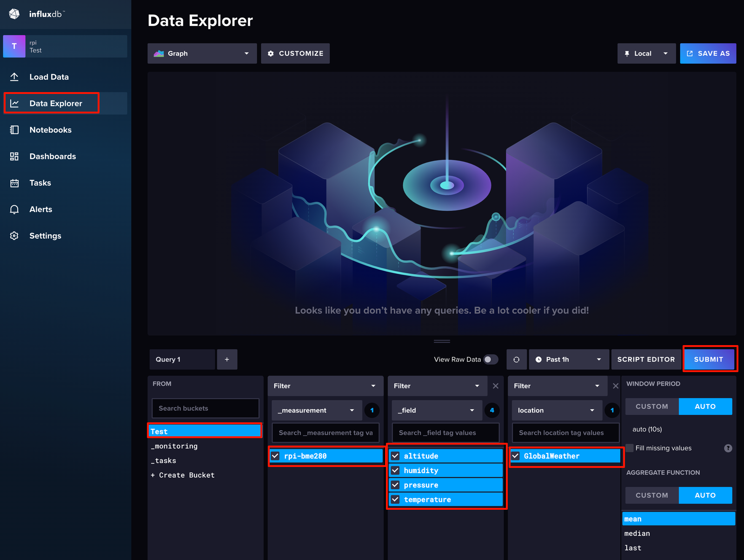
Task: Click the SUBMIT button
Action: tap(709, 360)
